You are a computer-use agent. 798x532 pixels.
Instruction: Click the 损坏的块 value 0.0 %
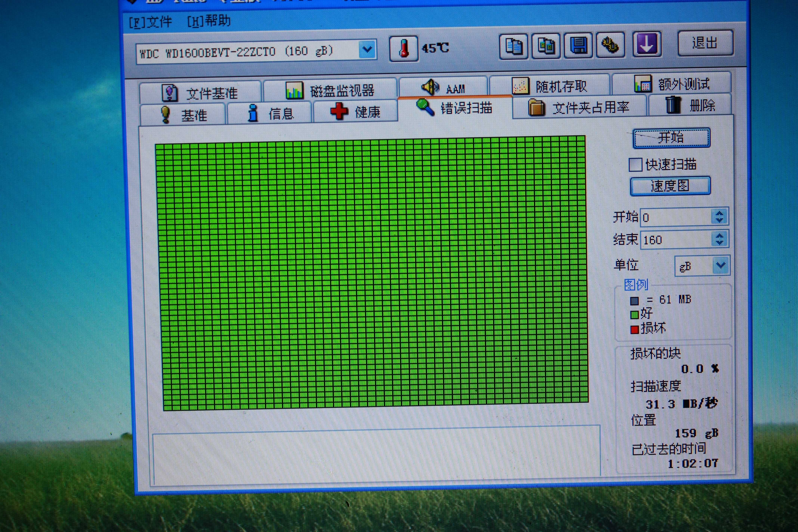[x=700, y=369]
